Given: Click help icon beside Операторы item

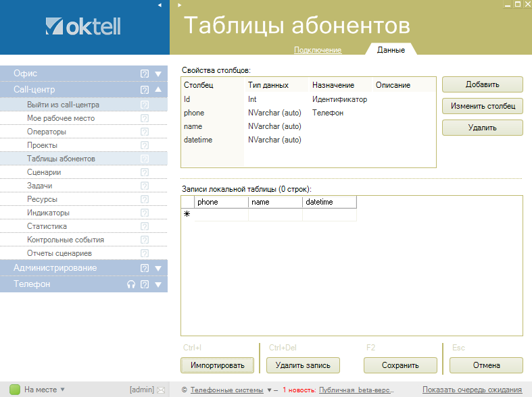Looking at the screenshot, I should (x=144, y=132).
